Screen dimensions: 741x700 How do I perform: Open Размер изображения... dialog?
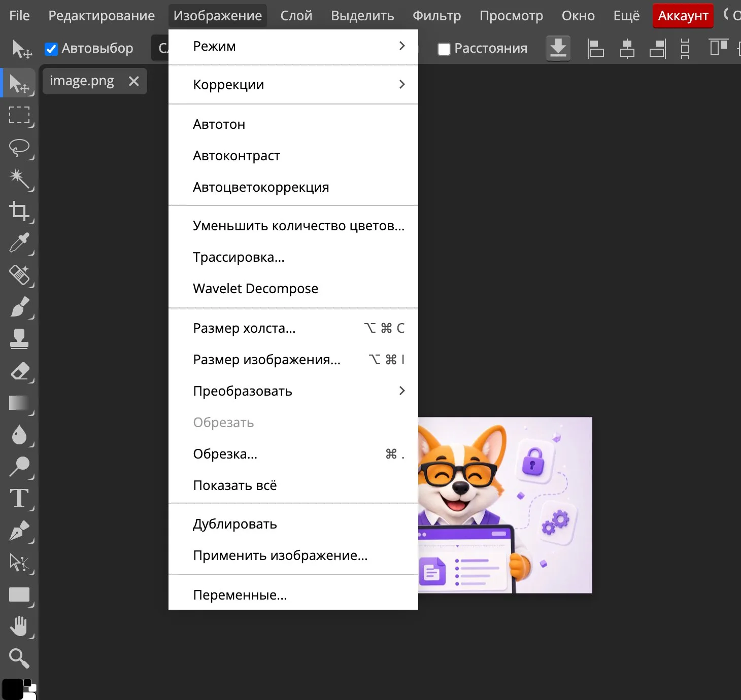click(x=293, y=360)
